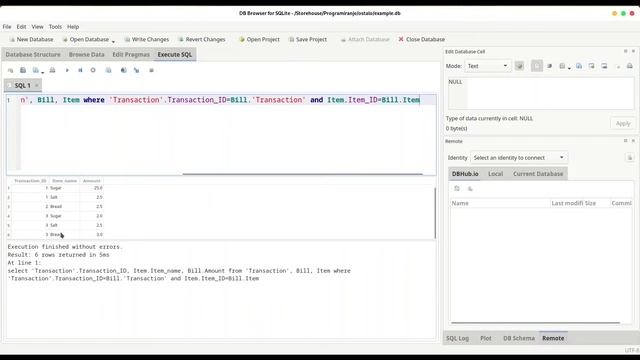The image size is (640, 360).
Task: Click the auto-format icon in Edit Cell toolbar
Action: [x=550, y=66]
